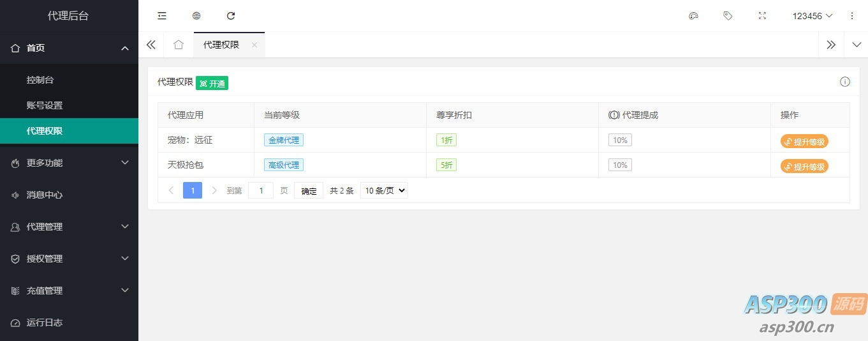The width and height of the screenshot is (868, 341).
Task: Expand the 更多功能 sidebar menu
Action: tap(69, 163)
